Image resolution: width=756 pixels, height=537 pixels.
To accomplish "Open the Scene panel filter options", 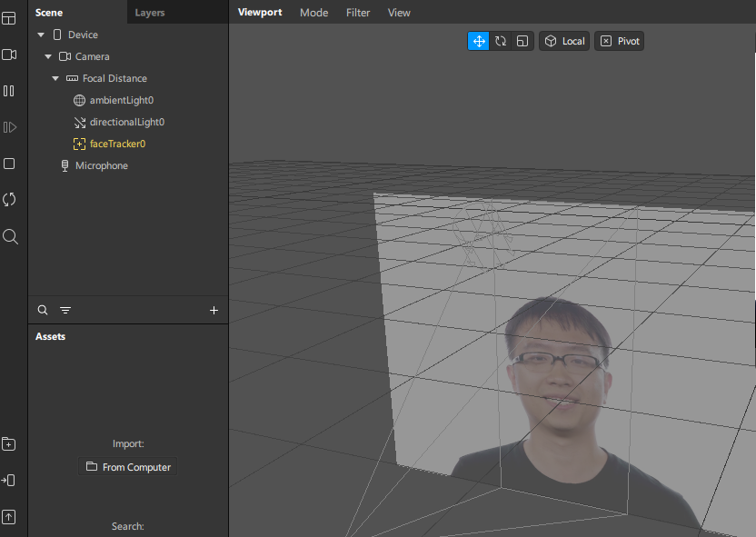I will coord(65,310).
